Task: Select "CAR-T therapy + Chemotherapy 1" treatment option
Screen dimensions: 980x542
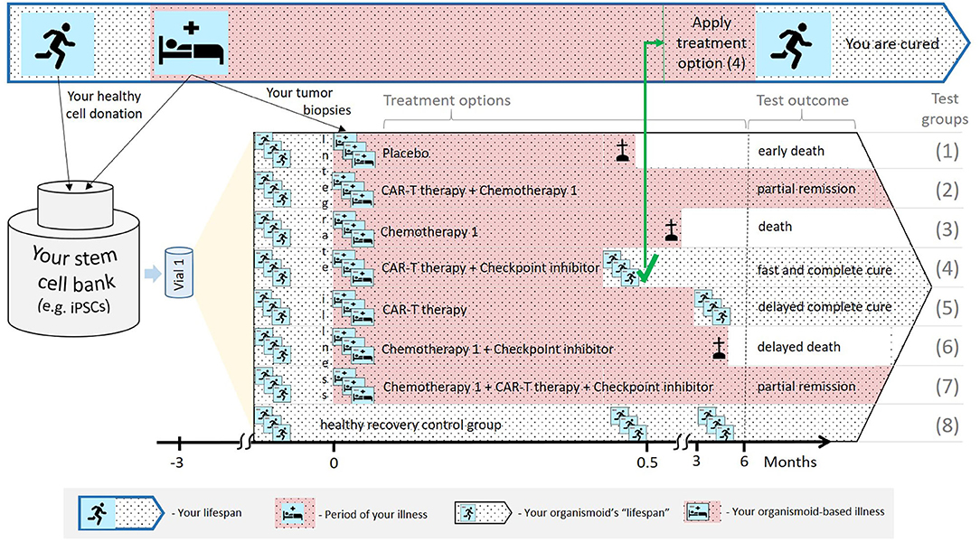Action: click(479, 190)
